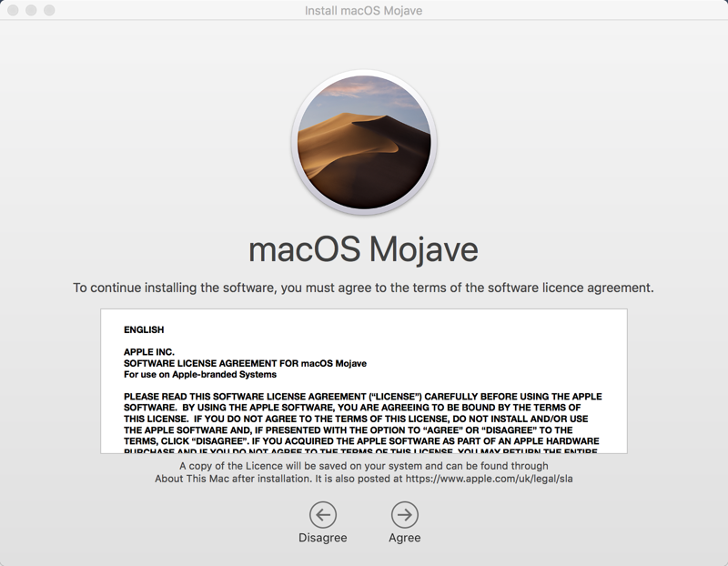Select the ENGLISH heading in the licence
Image resolution: width=728 pixels, height=566 pixels.
tap(144, 329)
